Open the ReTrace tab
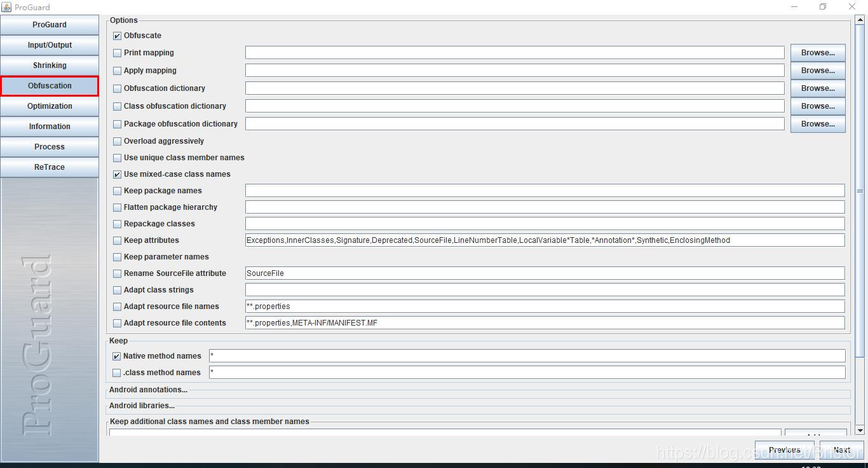This screenshot has width=868, height=468. tap(50, 167)
